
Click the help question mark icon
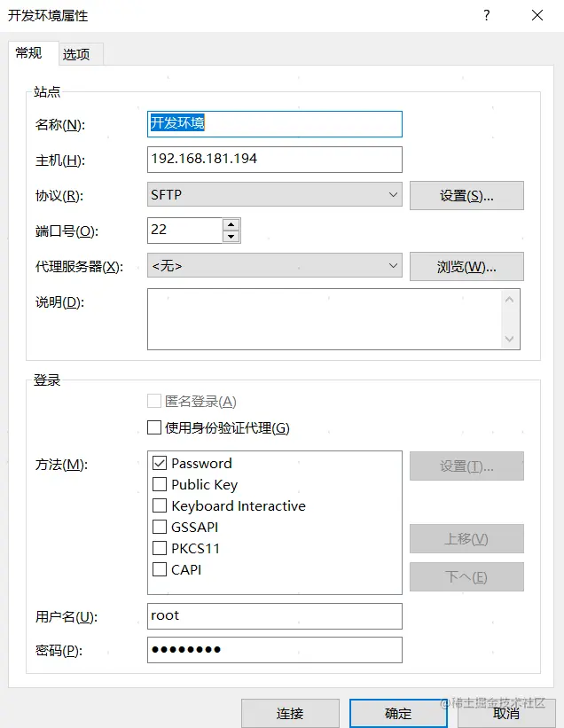tap(486, 15)
